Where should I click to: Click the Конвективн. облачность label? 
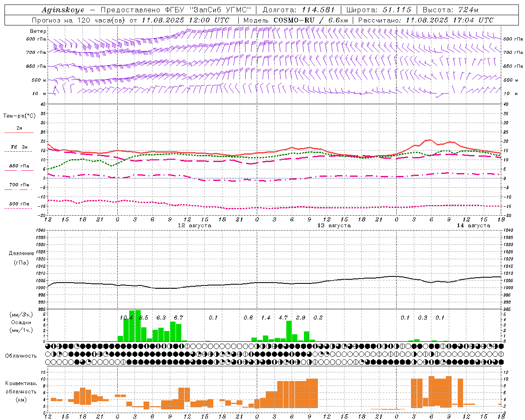coord(21,388)
